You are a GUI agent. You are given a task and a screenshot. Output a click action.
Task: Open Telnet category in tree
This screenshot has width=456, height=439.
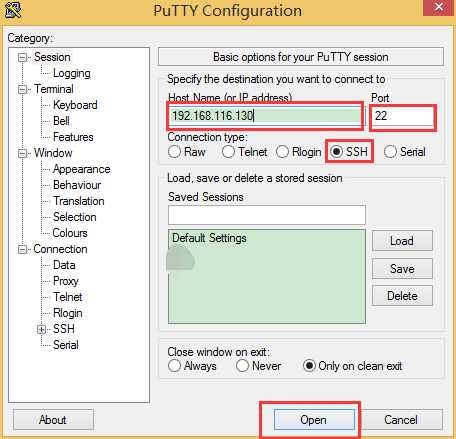tap(68, 297)
